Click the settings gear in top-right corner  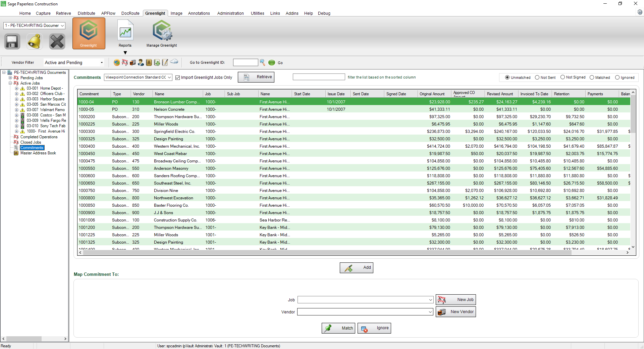pos(640,12)
